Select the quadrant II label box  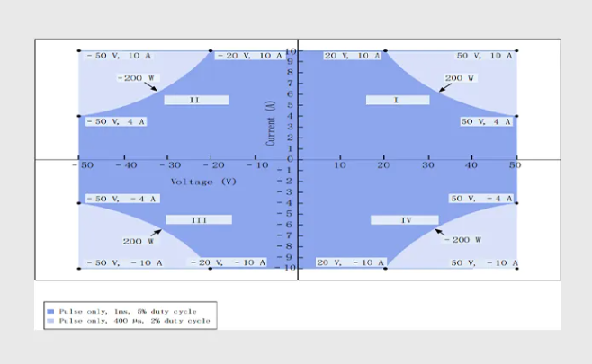[x=195, y=100]
